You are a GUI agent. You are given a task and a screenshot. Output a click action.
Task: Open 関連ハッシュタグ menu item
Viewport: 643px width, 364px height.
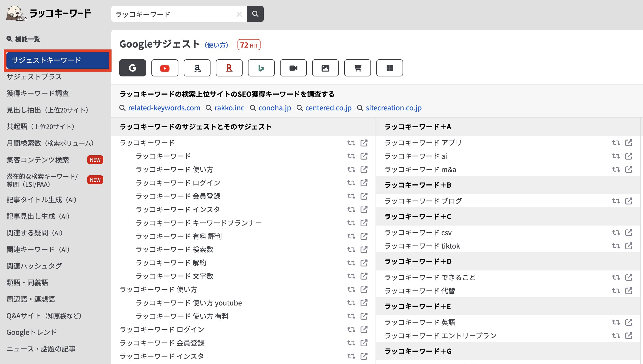point(34,266)
